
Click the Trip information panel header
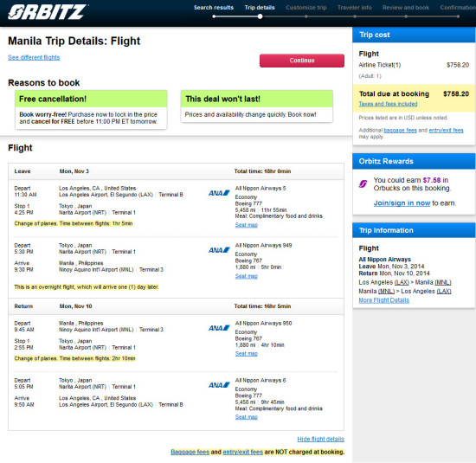[x=414, y=230]
